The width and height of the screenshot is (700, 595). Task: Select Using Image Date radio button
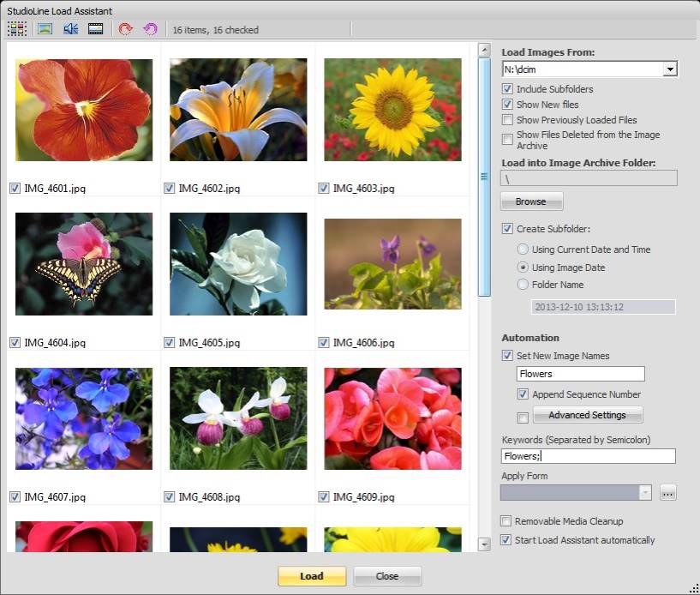pos(523,267)
